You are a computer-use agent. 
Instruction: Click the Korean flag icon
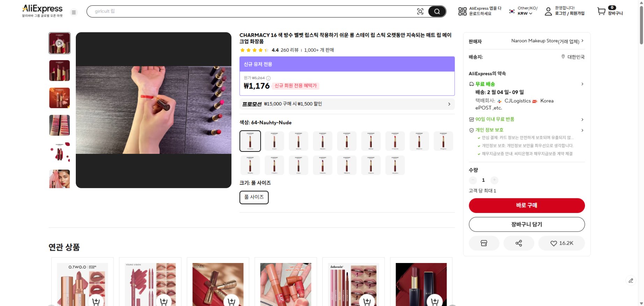(x=512, y=11)
